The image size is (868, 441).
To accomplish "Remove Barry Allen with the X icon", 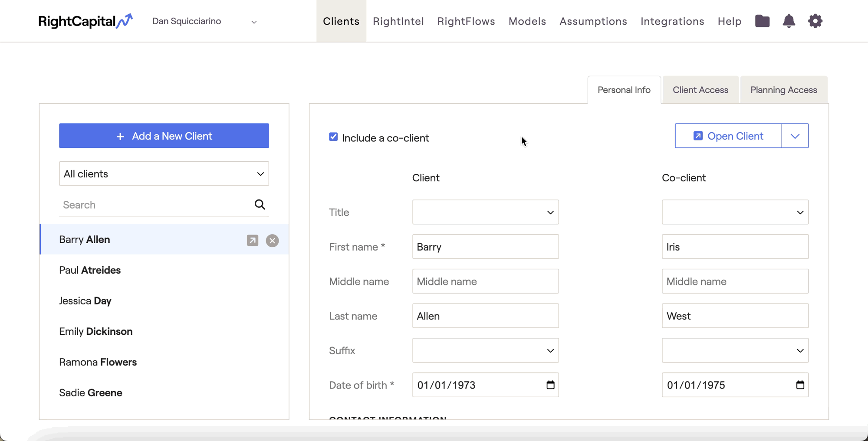I will point(273,240).
